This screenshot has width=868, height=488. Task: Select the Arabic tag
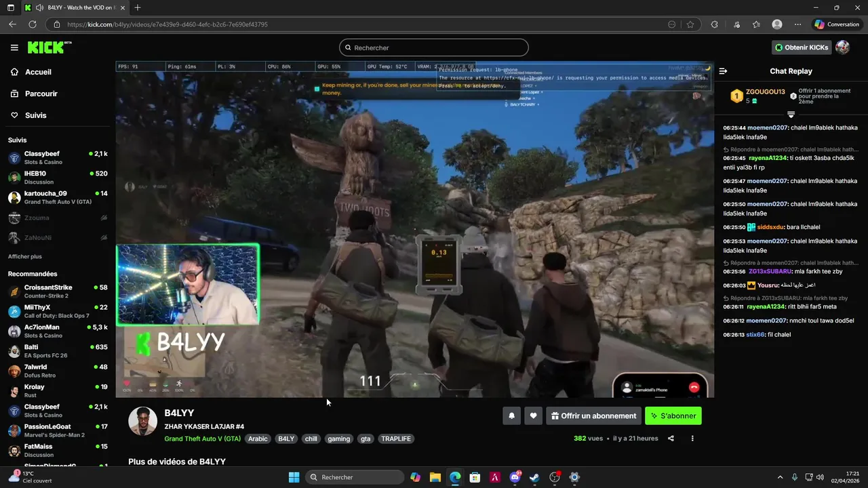258,439
